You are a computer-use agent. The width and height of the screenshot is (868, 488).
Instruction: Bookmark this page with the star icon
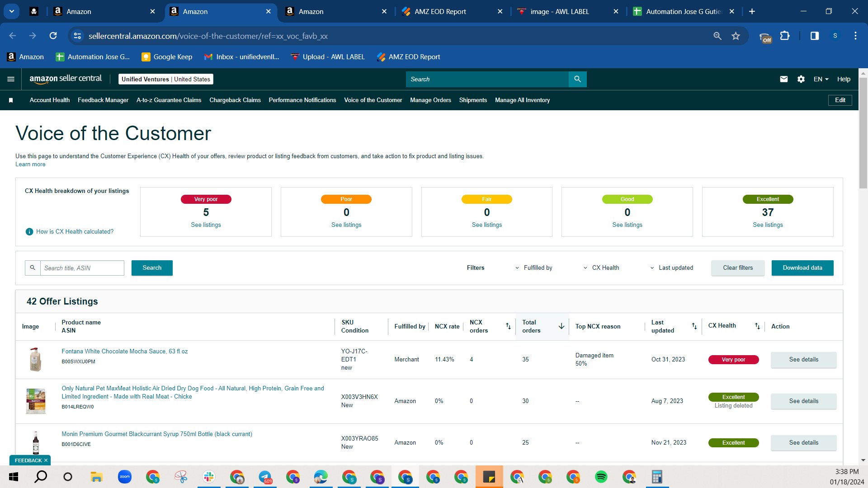[x=736, y=36]
